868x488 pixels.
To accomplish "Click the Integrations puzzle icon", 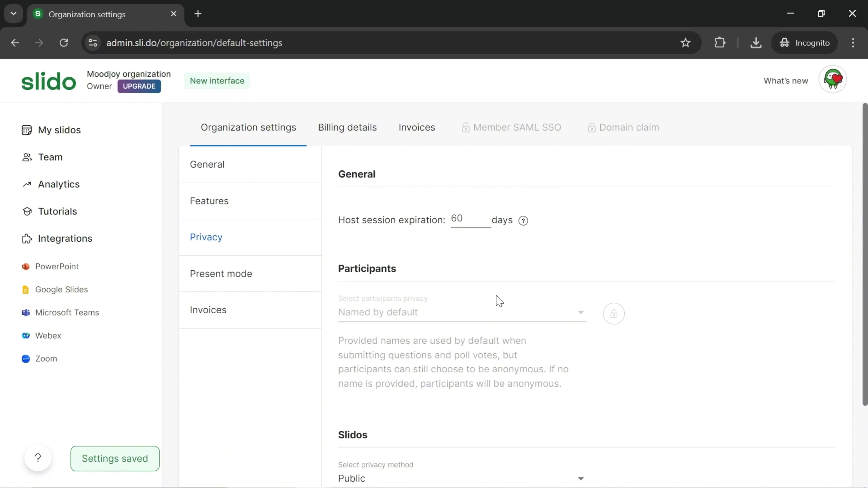I will pyautogui.click(x=27, y=238).
